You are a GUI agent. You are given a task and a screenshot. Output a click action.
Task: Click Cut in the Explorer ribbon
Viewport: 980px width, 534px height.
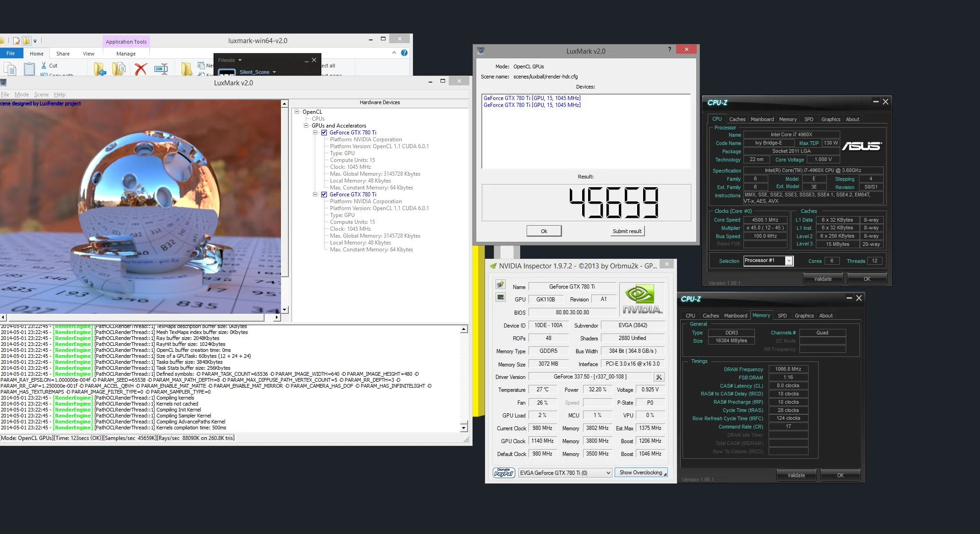tap(49, 66)
